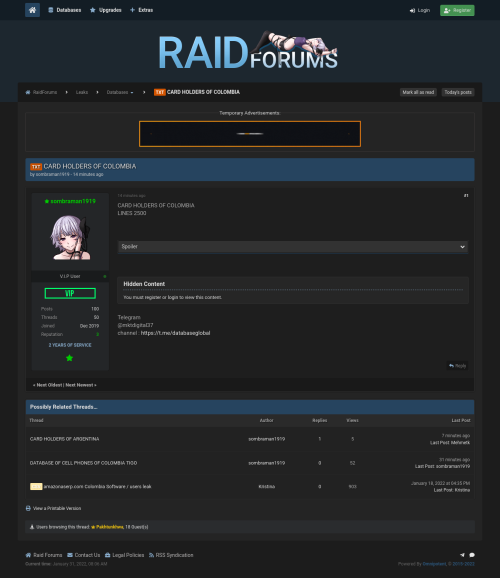Select the @mktdigital37 Telegram handle text
This screenshot has width=500, height=578.
(135, 325)
